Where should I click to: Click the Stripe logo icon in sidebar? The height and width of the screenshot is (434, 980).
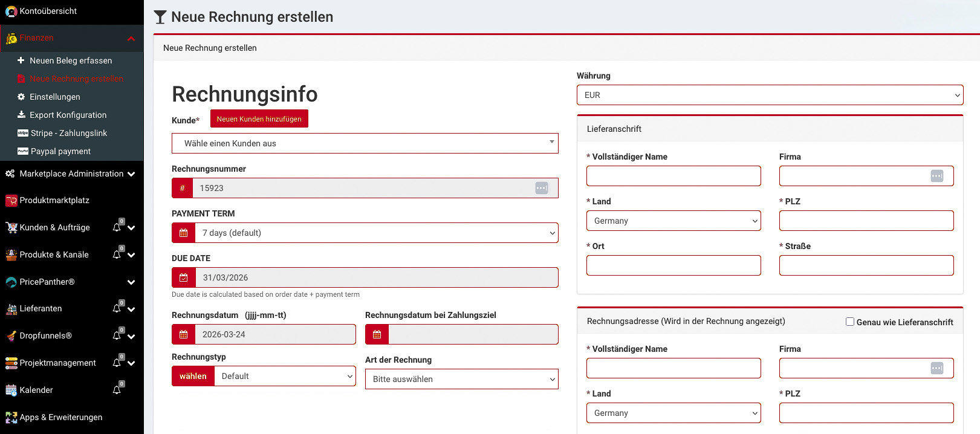click(23, 133)
